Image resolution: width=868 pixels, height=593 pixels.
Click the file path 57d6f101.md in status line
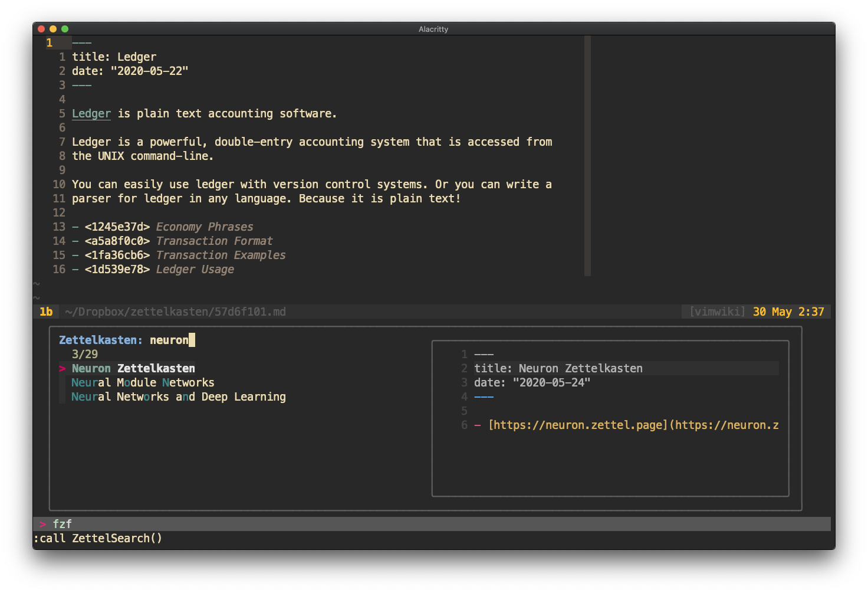(x=175, y=312)
